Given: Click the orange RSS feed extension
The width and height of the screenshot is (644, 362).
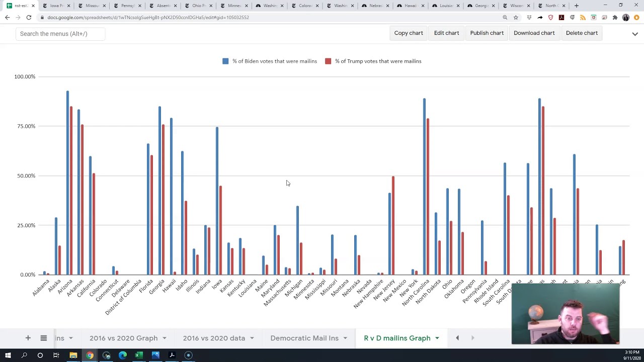Looking at the screenshot, I should [x=583, y=18].
